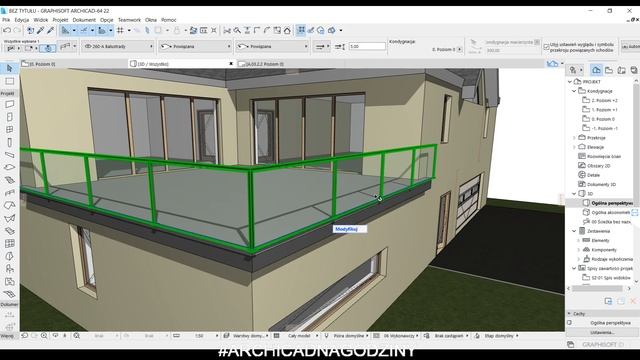Open the Plik menu
This screenshot has width=640, height=360.
[6, 20]
